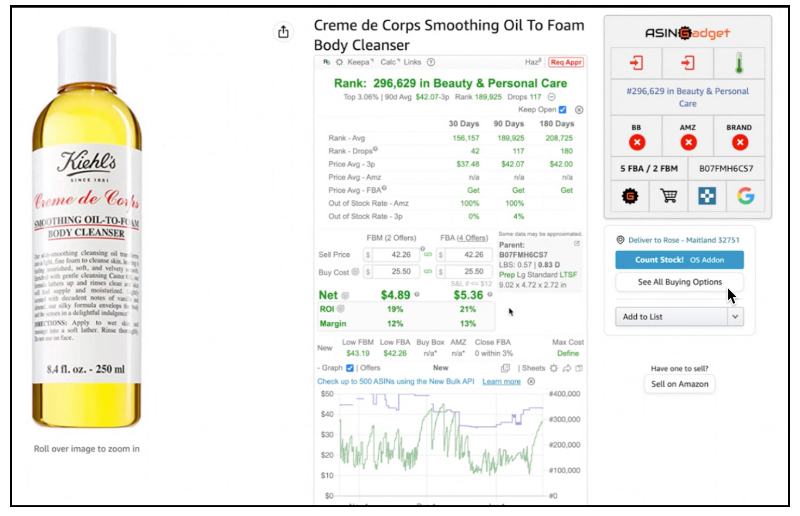This screenshot has height=516, width=800.
Task: Edit the FBM Buy Cost field
Action: coord(396,272)
